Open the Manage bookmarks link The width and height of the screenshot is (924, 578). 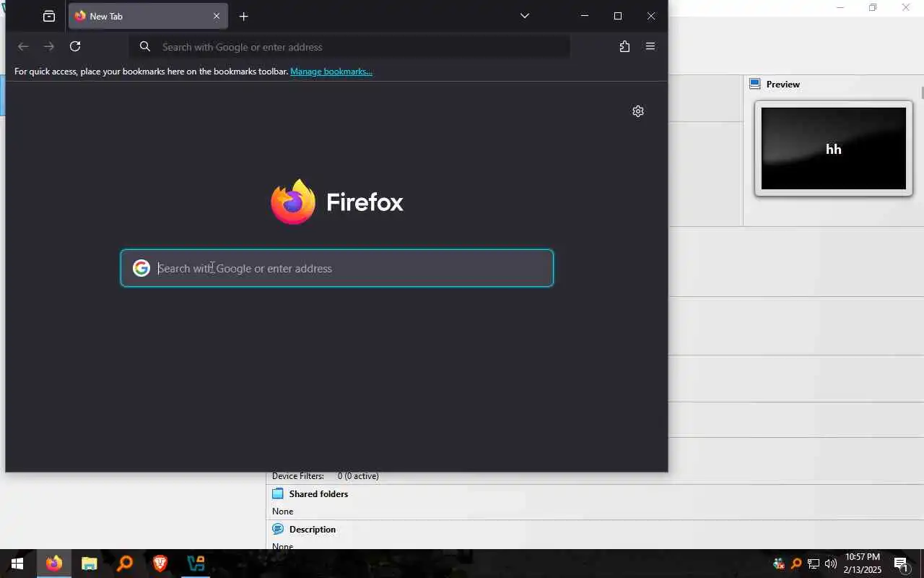click(x=331, y=72)
